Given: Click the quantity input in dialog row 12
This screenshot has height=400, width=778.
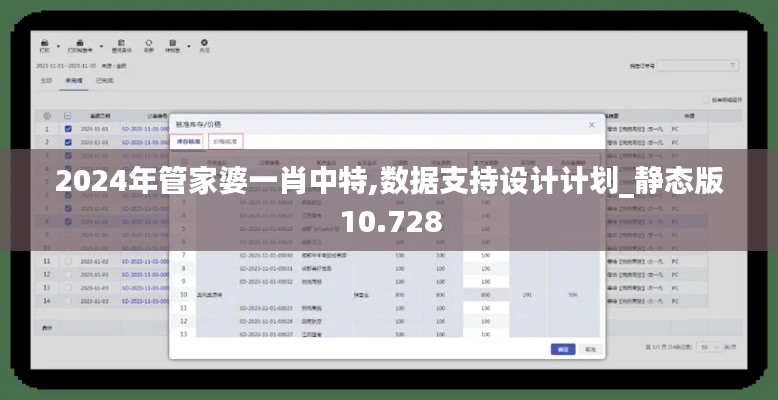Looking at the screenshot, I should click(486, 322).
